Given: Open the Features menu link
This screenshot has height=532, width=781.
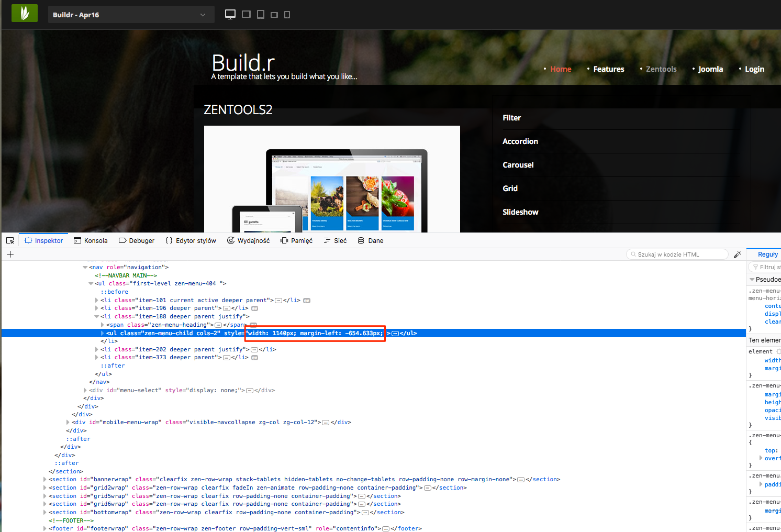Looking at the screenshot, I should click(609, 69).
